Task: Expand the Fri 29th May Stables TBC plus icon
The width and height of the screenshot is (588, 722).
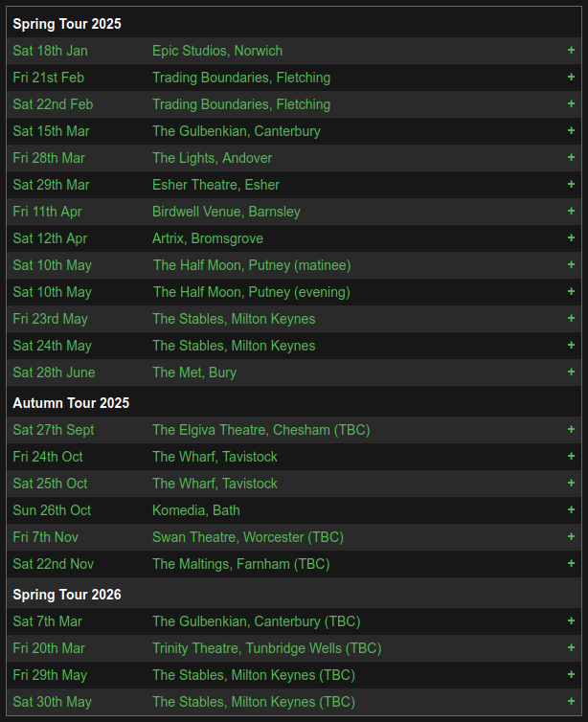Action: tap(571, 674)
